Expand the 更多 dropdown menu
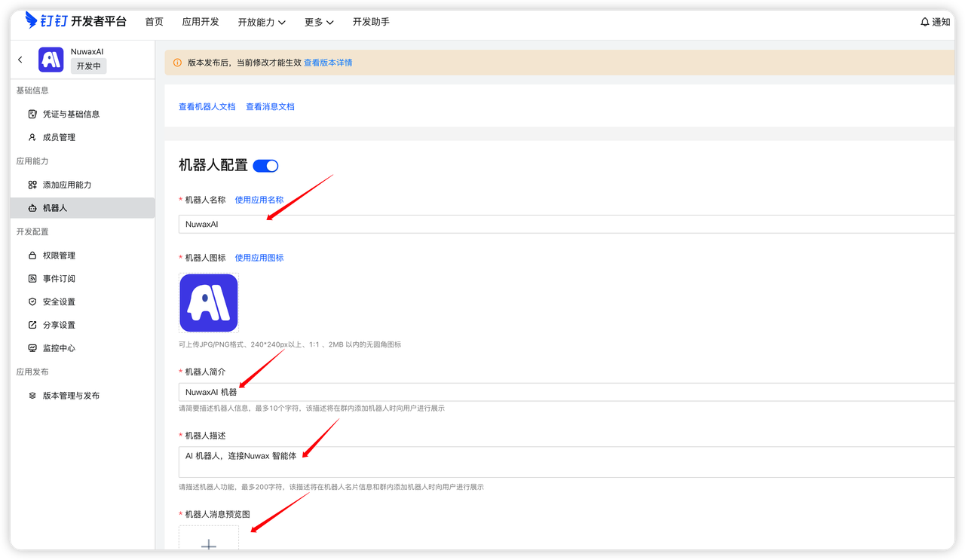This screenshot has height=560, width=965. pyautogui.click(x=319, y=22)
